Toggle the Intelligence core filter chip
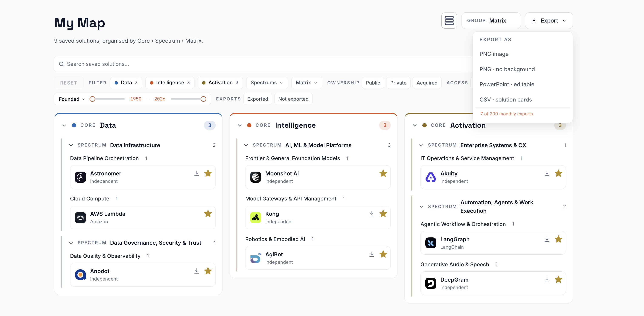 point(170,83)
